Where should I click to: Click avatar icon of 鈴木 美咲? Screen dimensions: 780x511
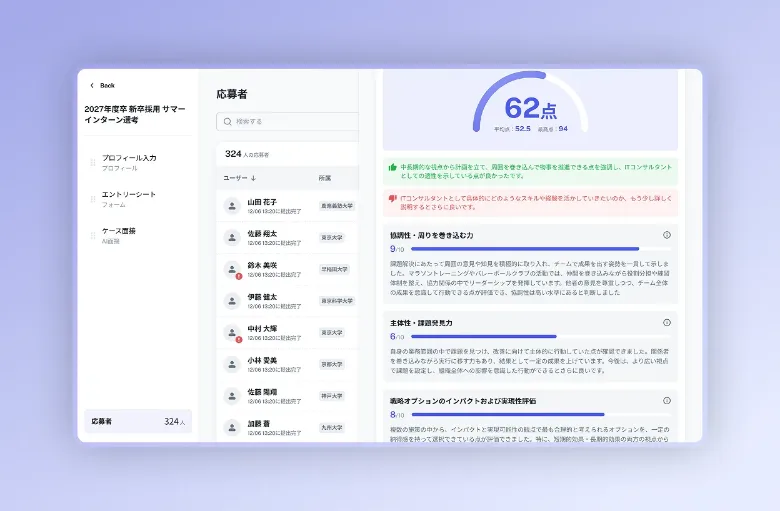[x=232, y=269]
